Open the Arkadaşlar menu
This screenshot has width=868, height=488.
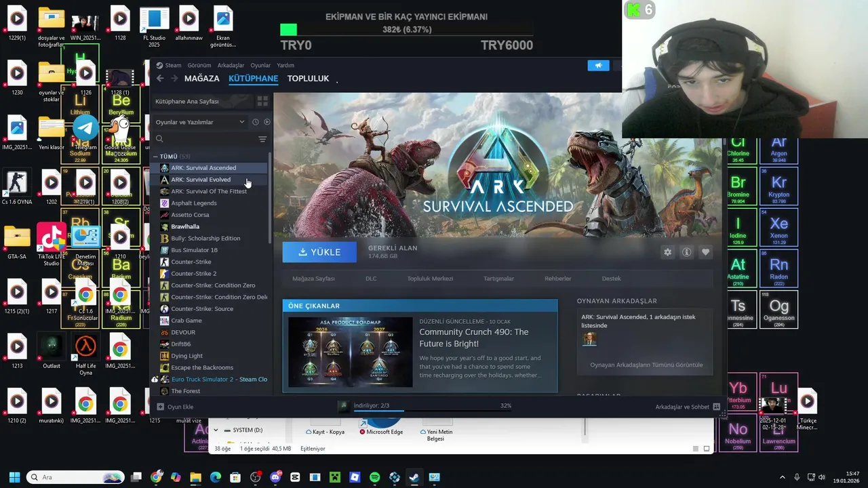pos(231,66)
